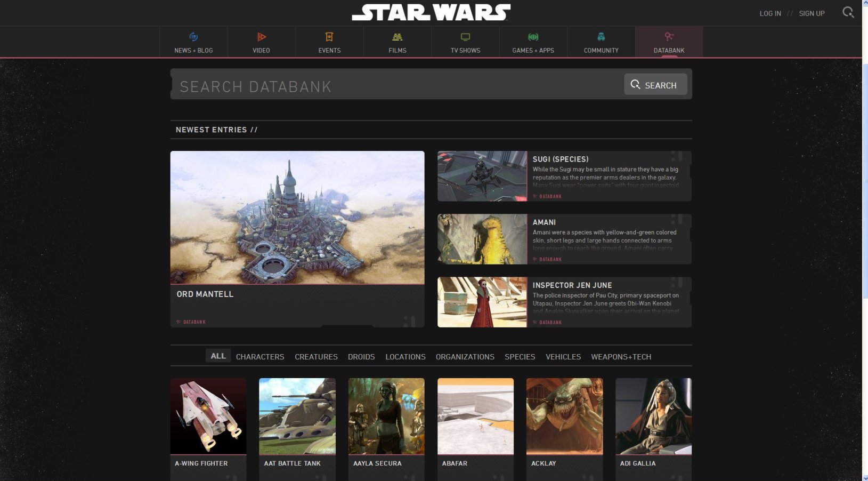The image size is (868, 481).
Task: Open the Sugi (Species) title
Action: point(561,159)
